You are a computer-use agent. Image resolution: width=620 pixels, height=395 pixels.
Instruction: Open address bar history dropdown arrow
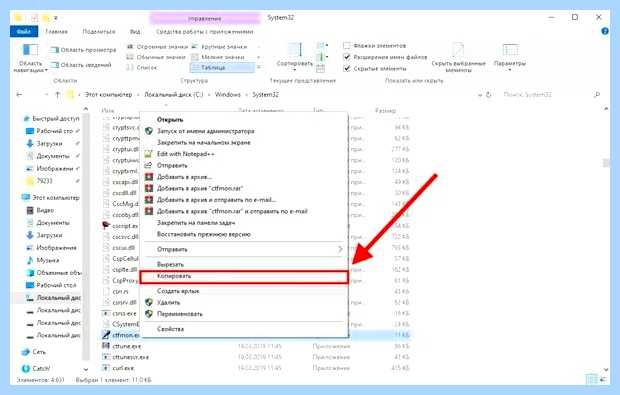pyautogui.click(x=480, y=95)
